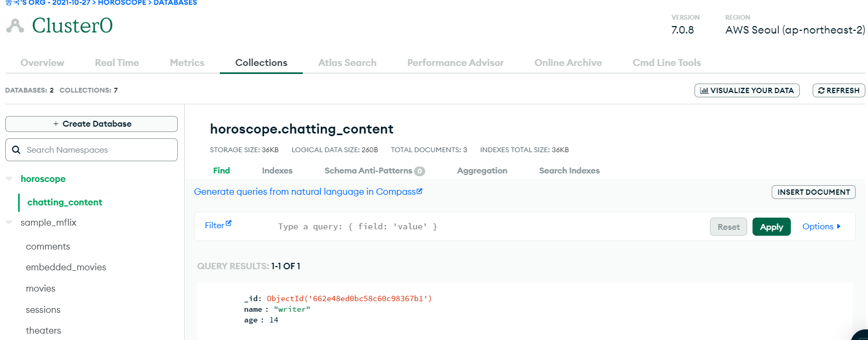Viewport: 868px width, 340px height.
Task: Click the COLLECTIONS: 7 count label
Action: click(88, 90)
